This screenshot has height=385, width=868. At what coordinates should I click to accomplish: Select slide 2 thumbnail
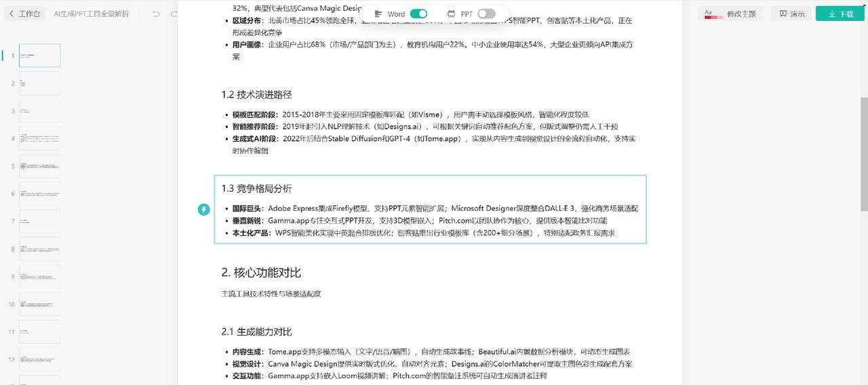click(x=39, y=83)
